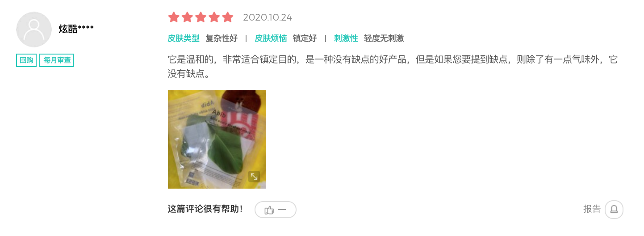Click the second rating star
This screenshot has width=644, height=236.
(187, 17)
